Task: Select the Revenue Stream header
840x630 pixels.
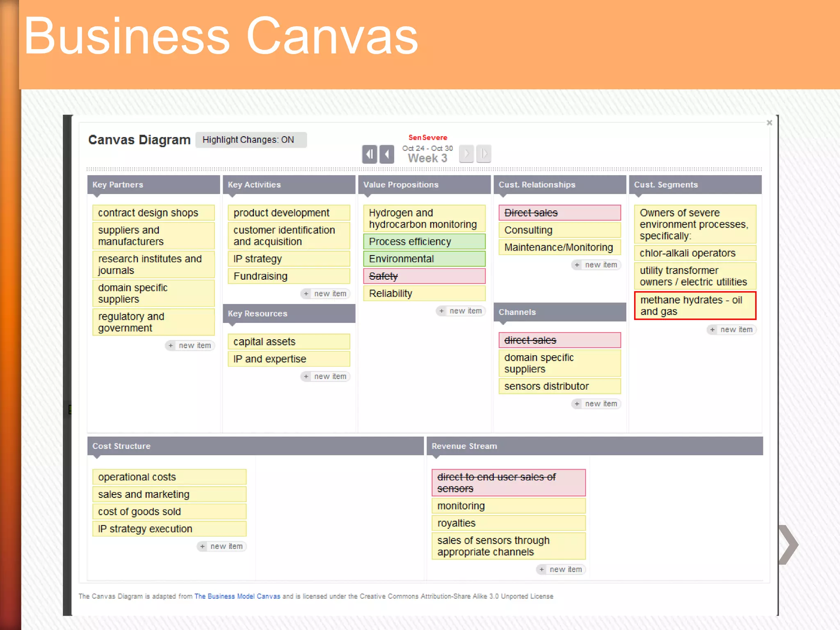Action: point(595,446)
